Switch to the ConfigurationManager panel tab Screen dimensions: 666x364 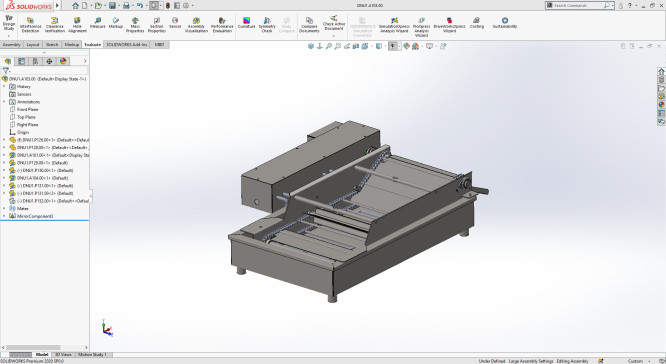click(x=35, y=61)
